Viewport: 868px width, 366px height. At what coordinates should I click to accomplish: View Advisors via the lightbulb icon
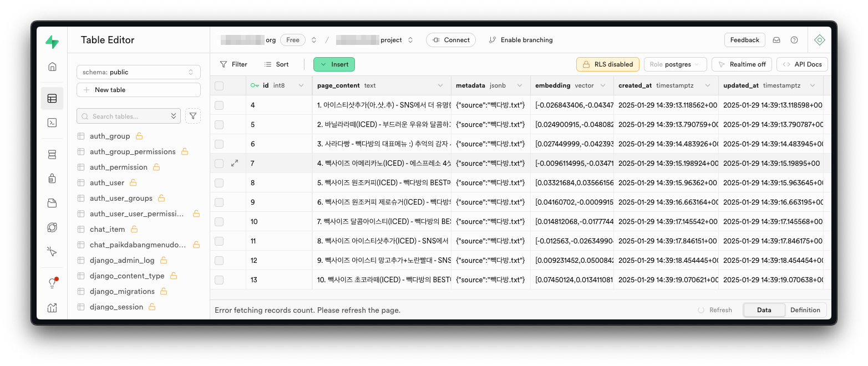click(51, 283)
